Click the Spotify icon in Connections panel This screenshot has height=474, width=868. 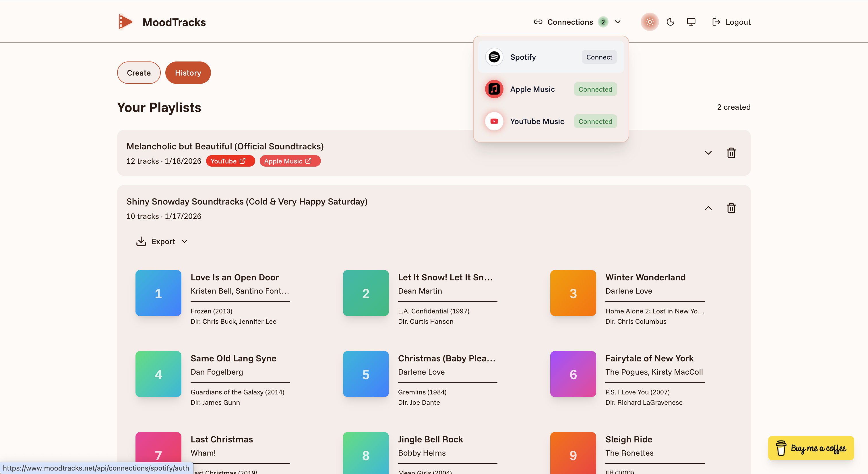(x=494, y=57)
